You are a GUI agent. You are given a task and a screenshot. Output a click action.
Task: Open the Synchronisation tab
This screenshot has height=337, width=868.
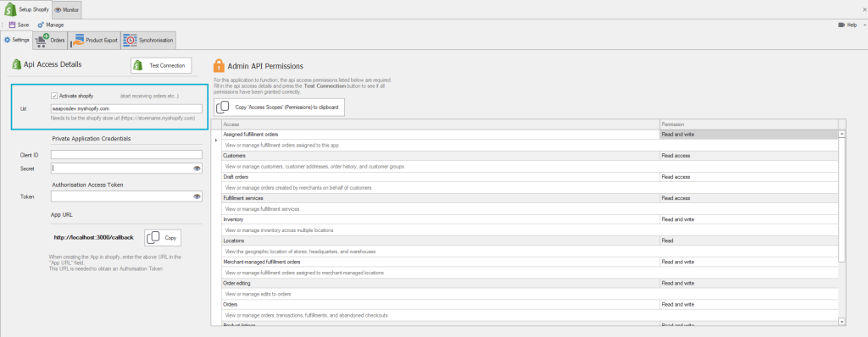click(148, 41)
